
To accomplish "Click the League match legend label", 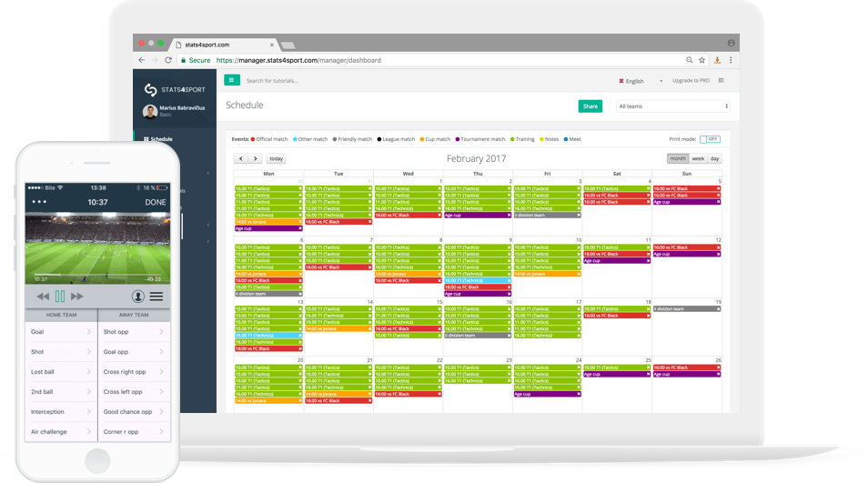I will (399, 139).
